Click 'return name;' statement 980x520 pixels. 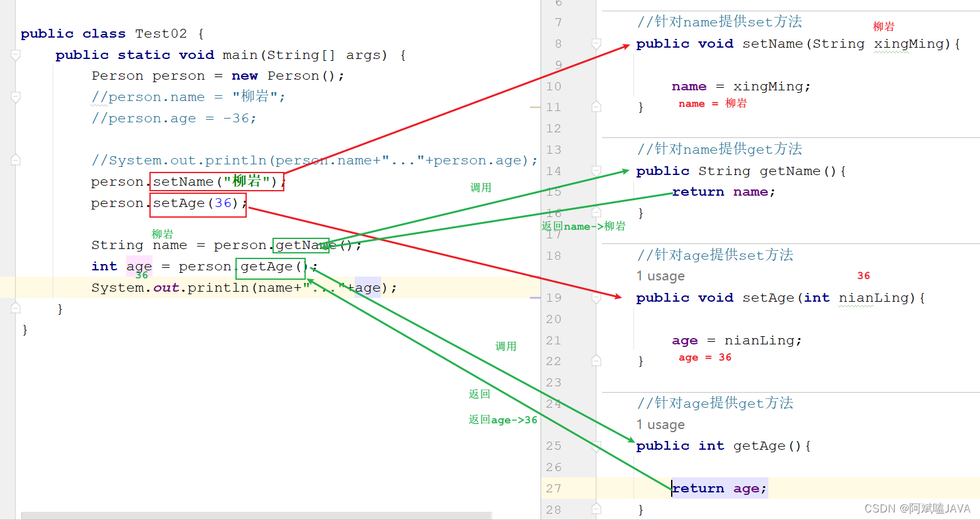[724, 192]
